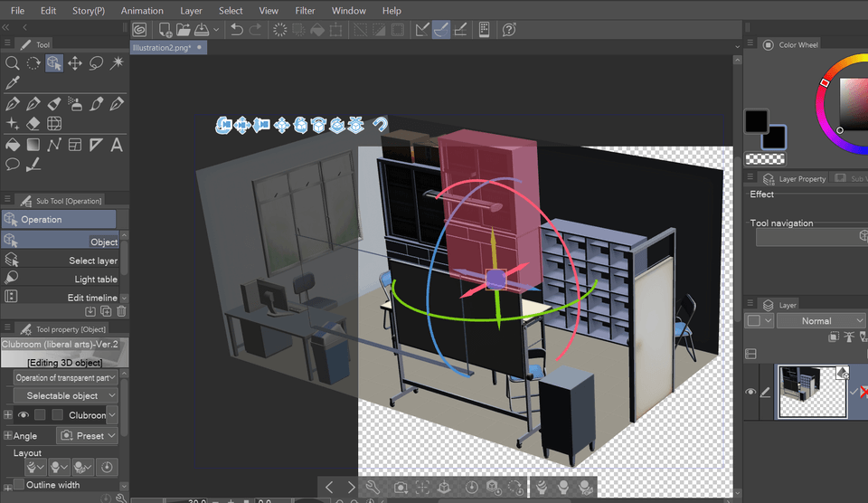Select the Auto select magic wand tool
The image size is (868, 503).
coord(117,63)
